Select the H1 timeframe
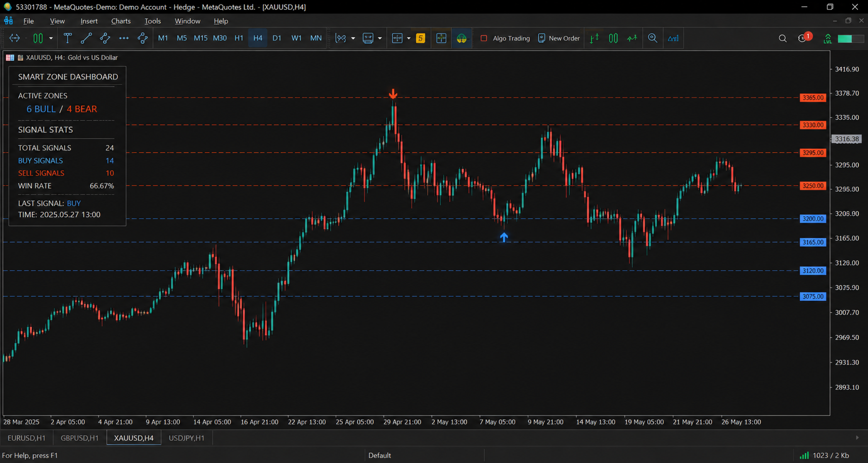 pos(239,38)
